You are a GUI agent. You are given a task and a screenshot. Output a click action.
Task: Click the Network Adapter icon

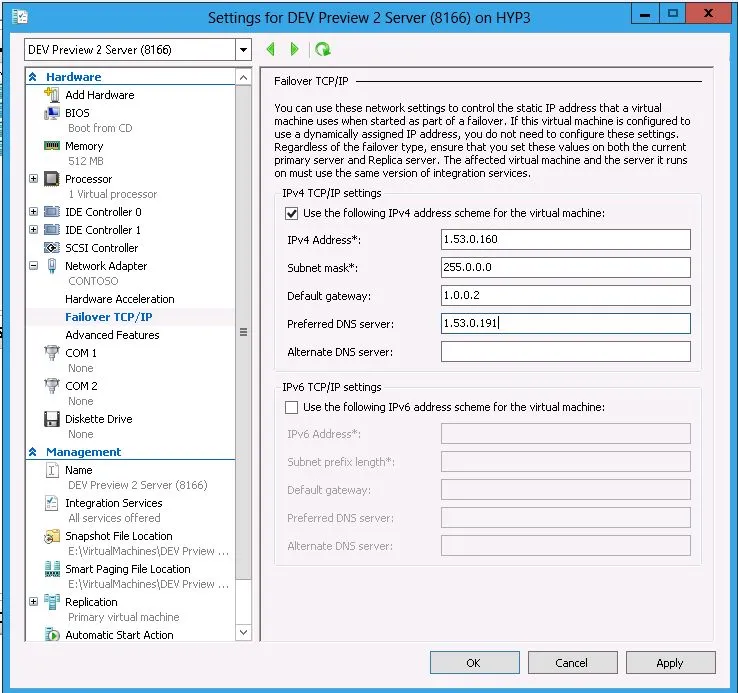pos(52,266)
